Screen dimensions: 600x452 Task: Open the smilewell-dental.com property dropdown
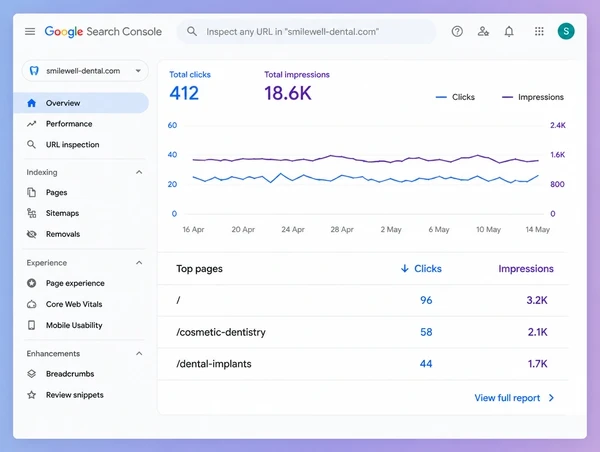85,71
